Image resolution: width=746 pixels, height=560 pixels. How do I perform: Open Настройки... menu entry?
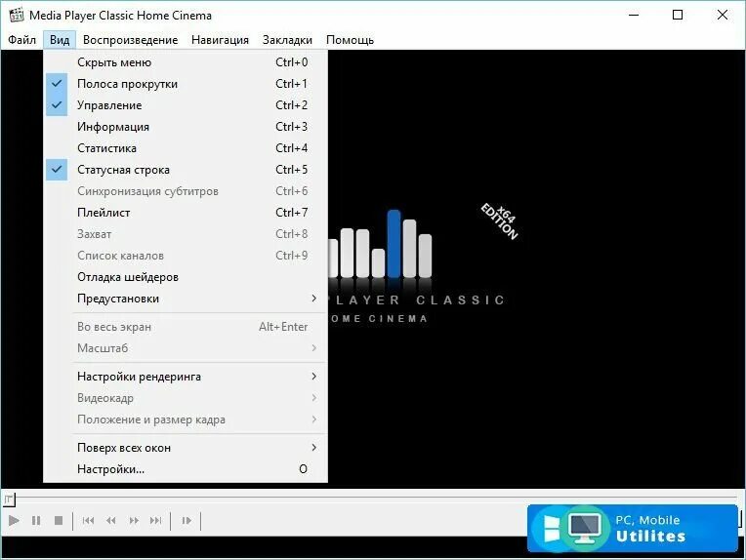[186, 469]
